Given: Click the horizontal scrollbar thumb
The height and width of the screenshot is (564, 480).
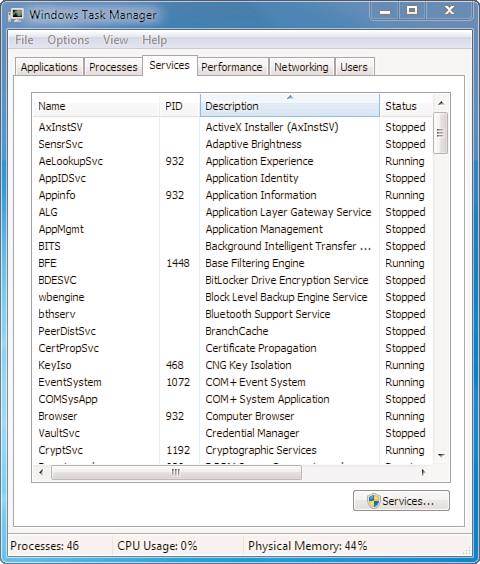Looking at the screenshot, I should (x=176, y=472).
